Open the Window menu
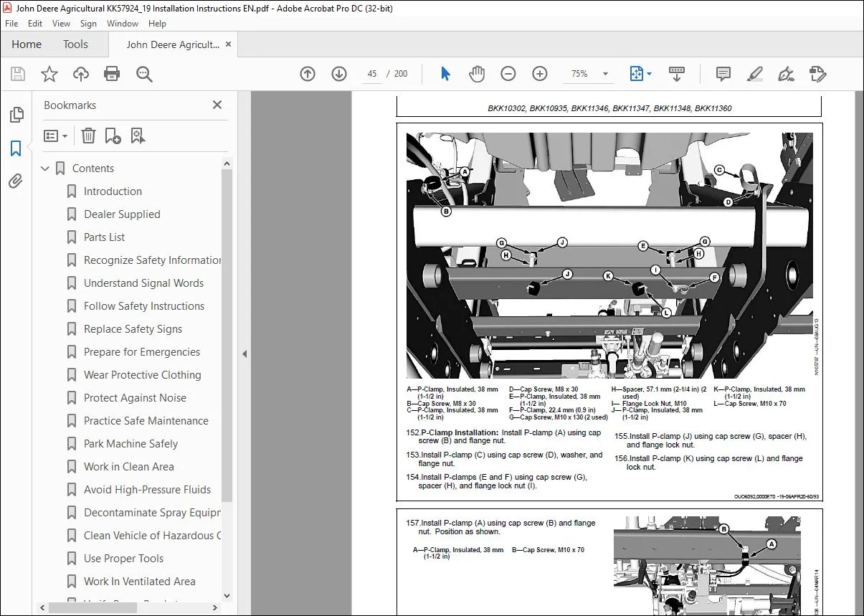Screen dimensions: 864x616 [123, 24]
